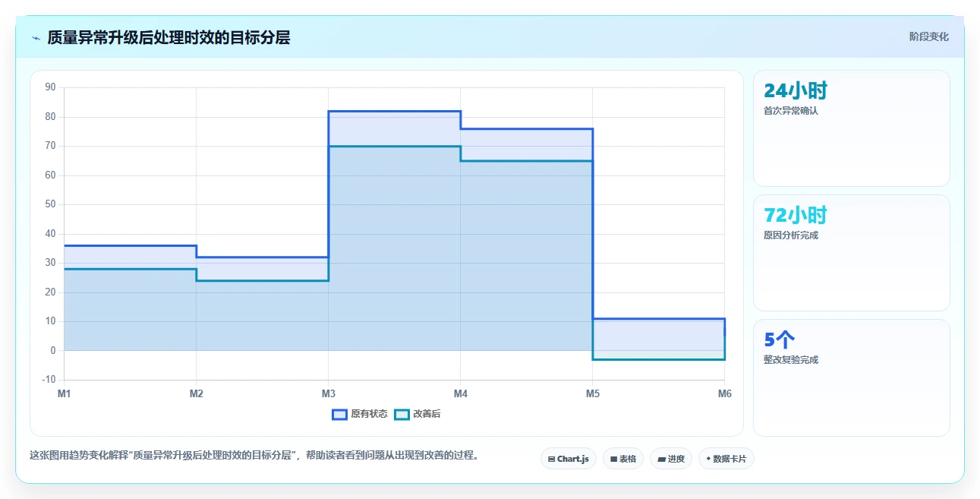Select the 进度 tag
This screenshot has width=980, height=499.
click(671, 459)
